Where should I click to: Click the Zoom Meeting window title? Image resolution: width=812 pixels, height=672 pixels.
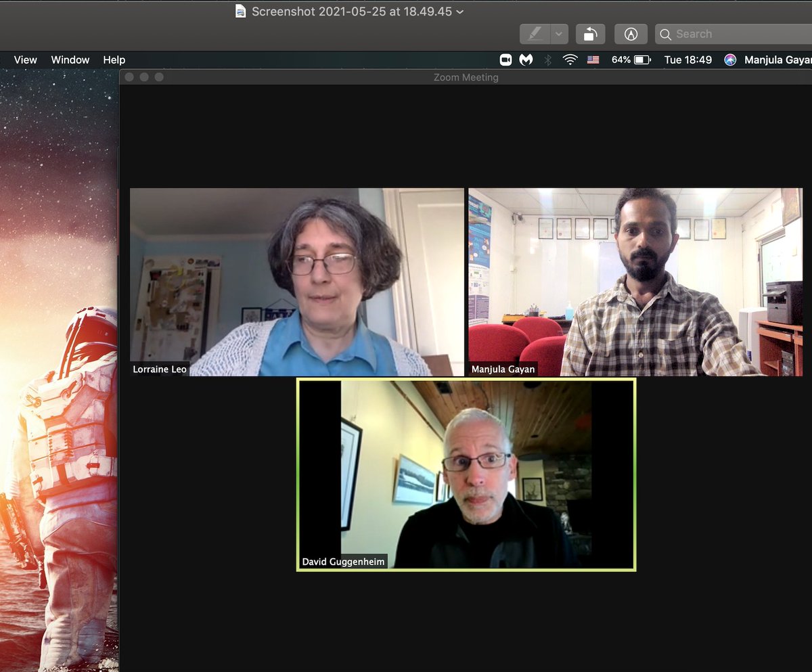466,77
